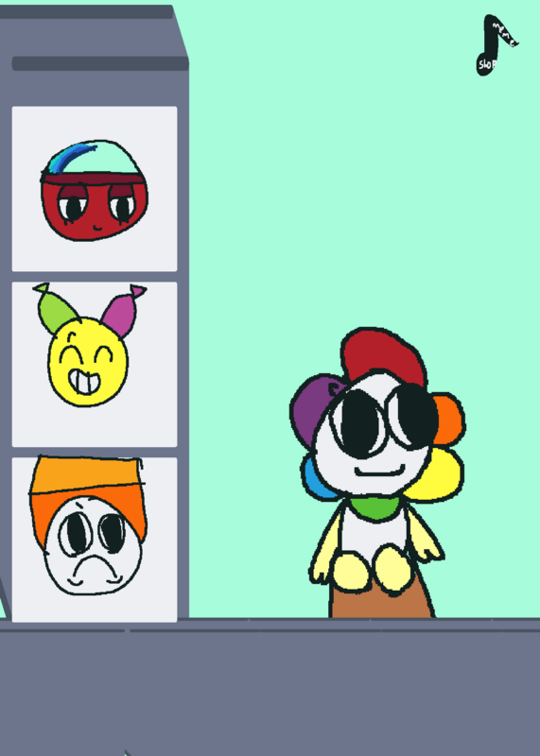Click the orange petal of the flower
Image resolution: width=540 pixels, height=756 pixels.
449,419
